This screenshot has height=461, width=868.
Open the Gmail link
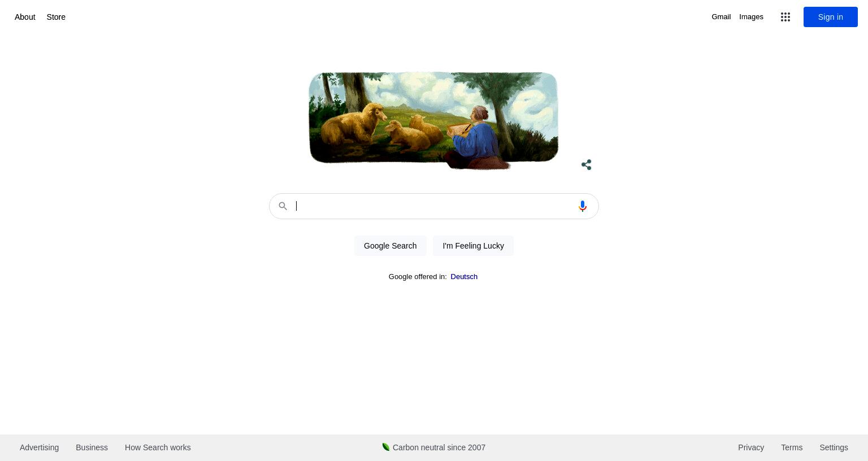pyautogui.click(x=721, y=17)
